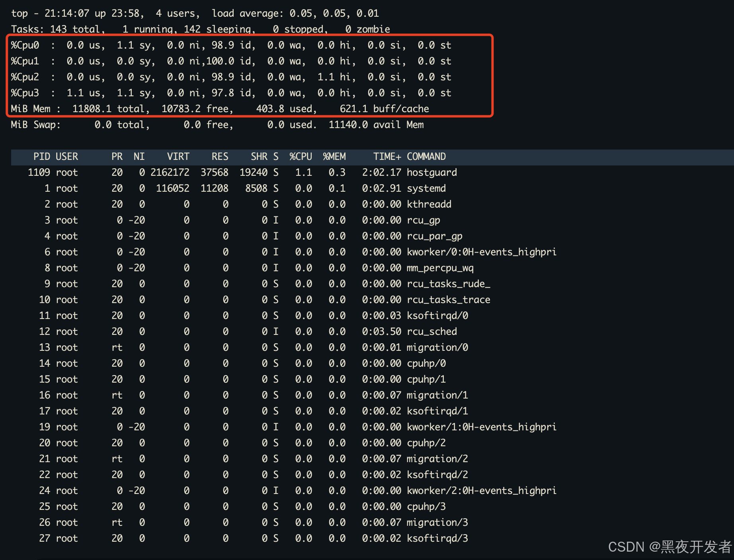Select the migration/3 process
The width and height of the screenshot is (734, 560).
pyautogui.click(x=437, y=523)
